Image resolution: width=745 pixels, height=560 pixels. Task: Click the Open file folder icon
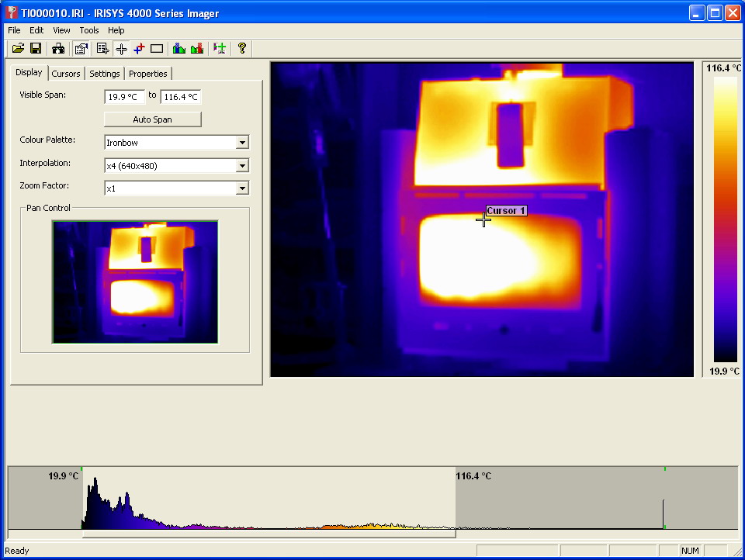pyautogui.click(x=18, y=49)
